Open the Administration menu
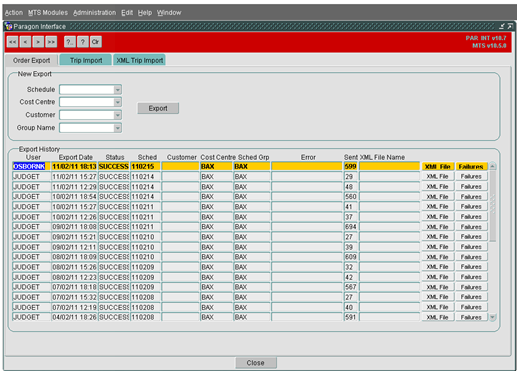Viewport: 517px width, 371px height. point(94,13)
